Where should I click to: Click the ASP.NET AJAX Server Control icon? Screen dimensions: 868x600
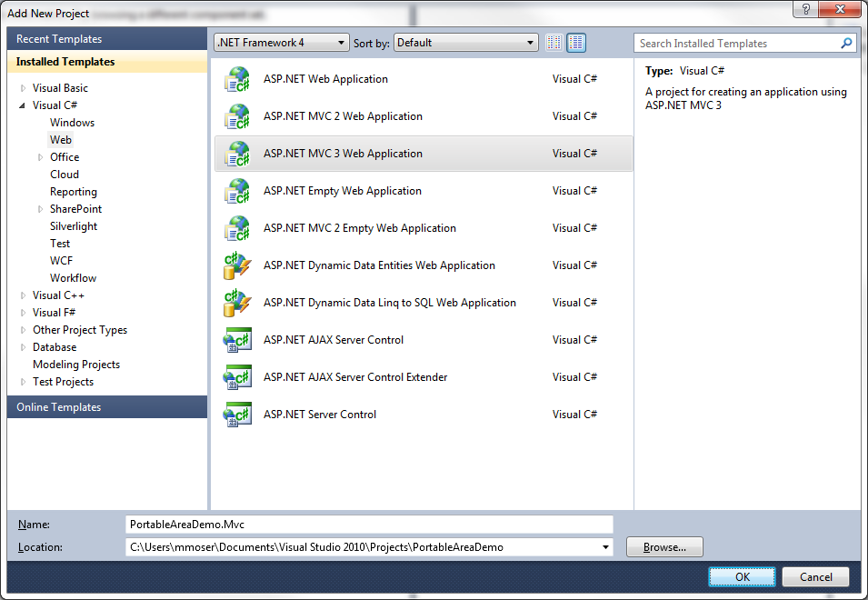[x=237, y=340]
